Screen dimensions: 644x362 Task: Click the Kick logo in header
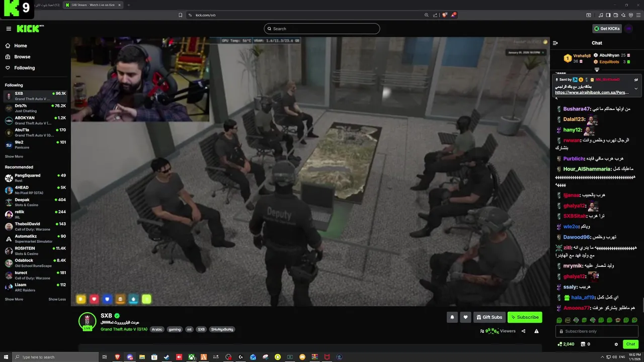coord(30,29)
